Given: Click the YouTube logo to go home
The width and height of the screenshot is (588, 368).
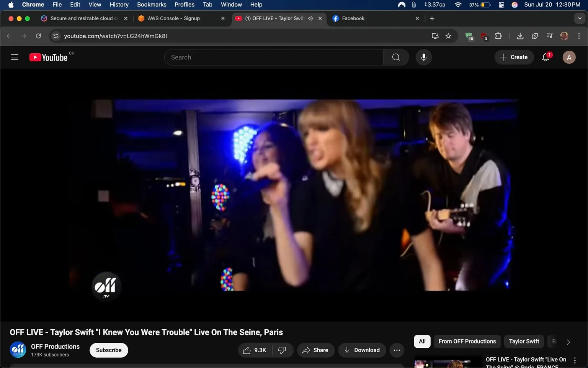Looking at the screenshot, I should [48, 57].
